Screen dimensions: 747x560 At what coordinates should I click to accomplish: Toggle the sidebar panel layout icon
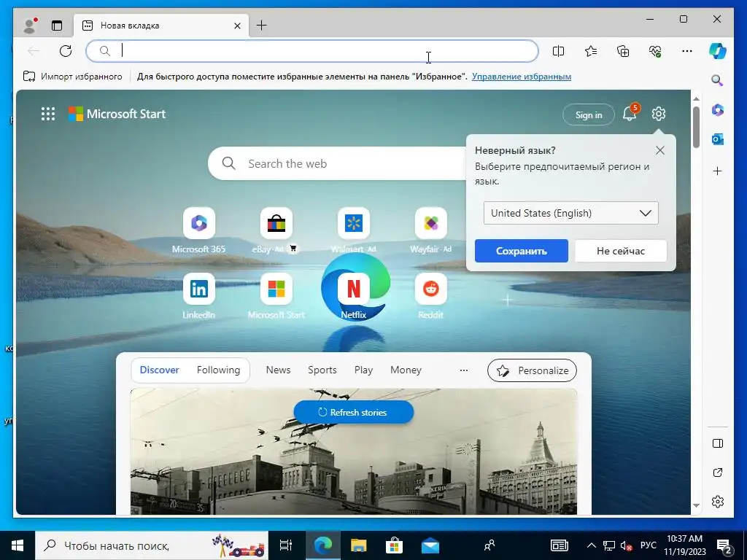click(x=718, y=443)
